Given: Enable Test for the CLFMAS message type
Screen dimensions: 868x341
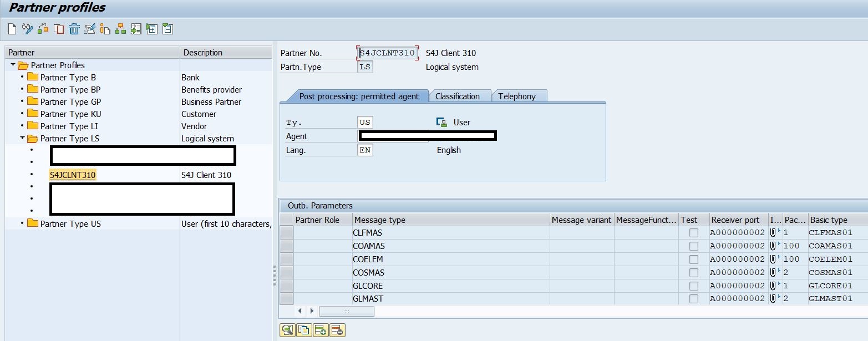Looking at the screenshot, I should coord(693,232).
